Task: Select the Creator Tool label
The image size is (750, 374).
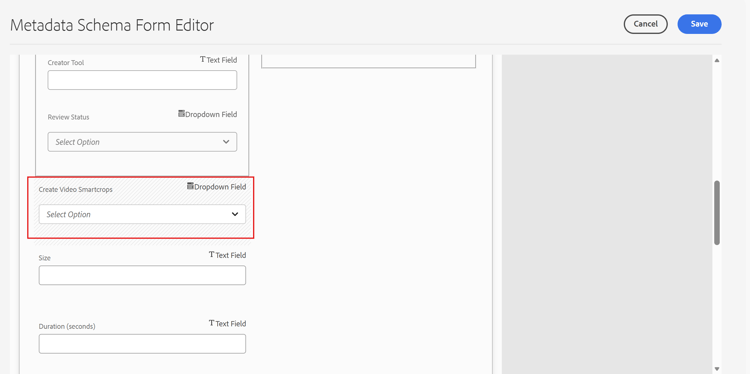Action: point(66,63)
